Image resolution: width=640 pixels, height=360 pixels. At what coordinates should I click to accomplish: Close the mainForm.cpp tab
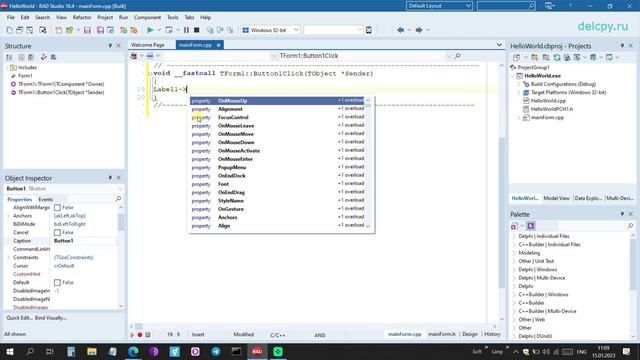[218, 45]
